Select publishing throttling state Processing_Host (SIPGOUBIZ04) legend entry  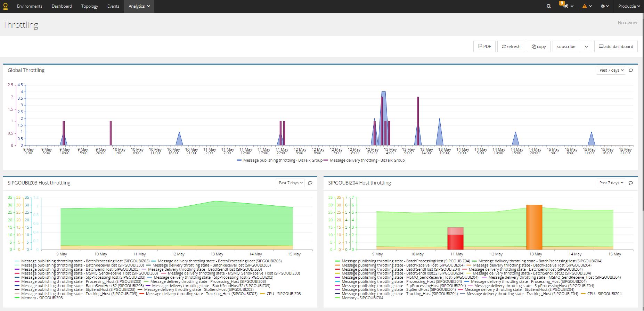(398, 281)
